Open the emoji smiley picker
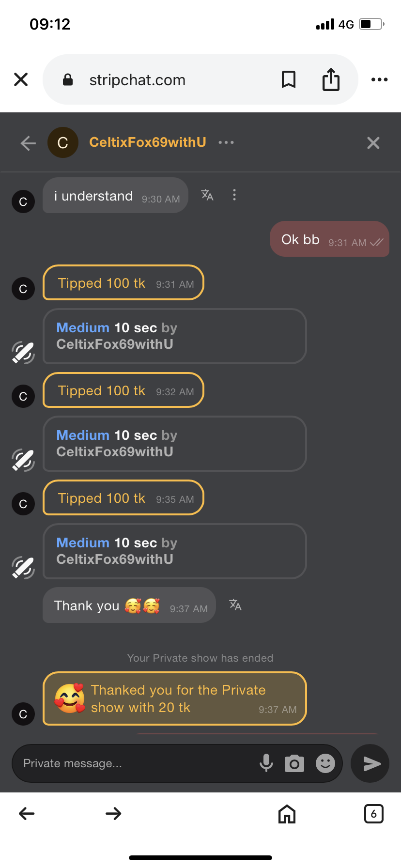Screen dimensions: 401x868 (325, 763)
